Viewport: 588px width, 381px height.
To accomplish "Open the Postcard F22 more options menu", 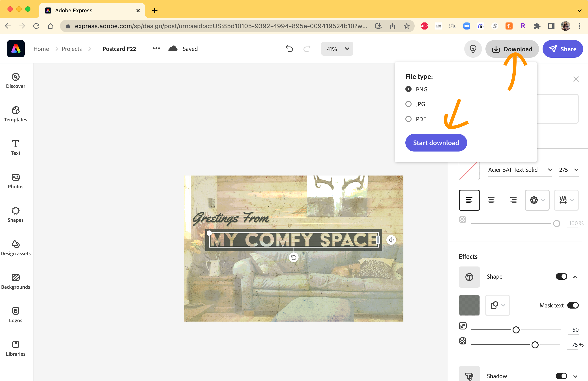I will [x=156, y=48].
